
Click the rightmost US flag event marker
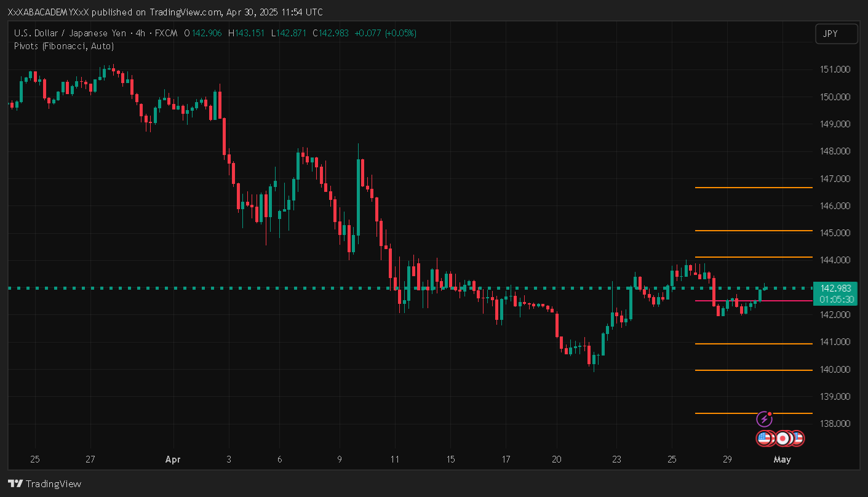(797, 439)
